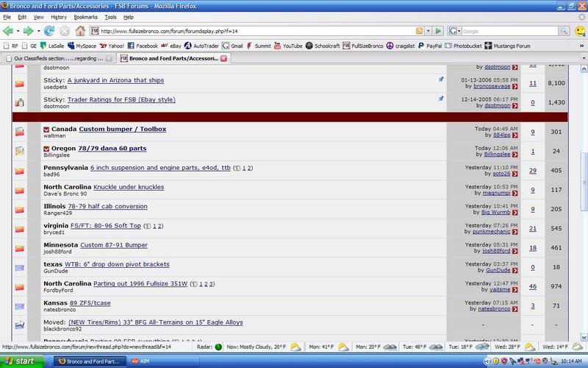
Task: Click the Firefox Back arrow button
Action: [x=8, y=31]
